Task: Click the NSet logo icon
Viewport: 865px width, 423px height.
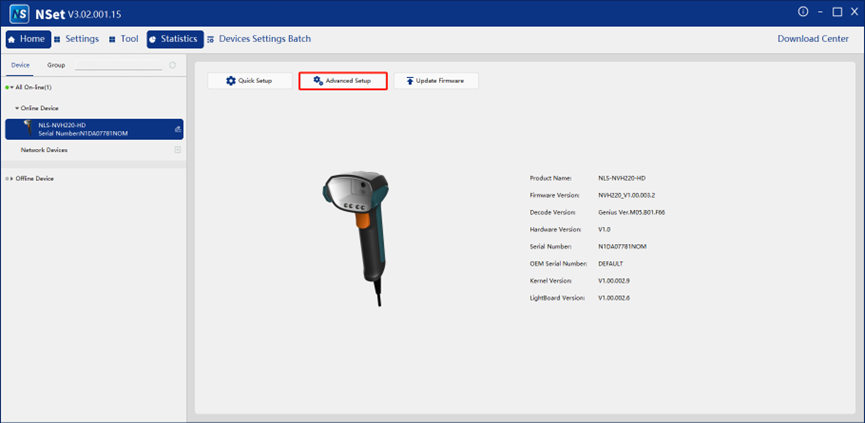Action: click(x=19, y=13)
